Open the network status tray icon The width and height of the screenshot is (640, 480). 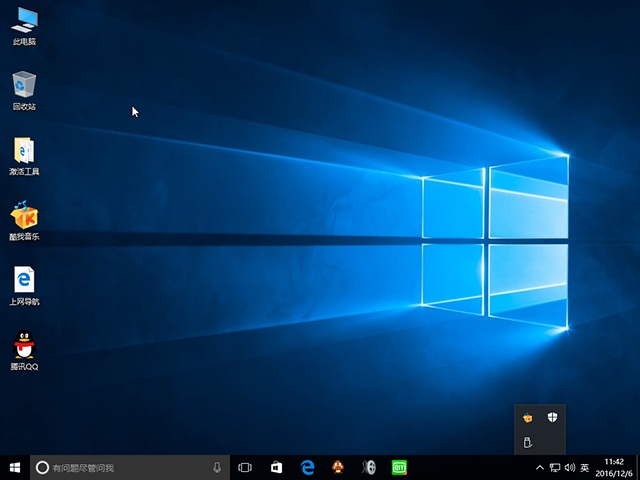point(555,467)
